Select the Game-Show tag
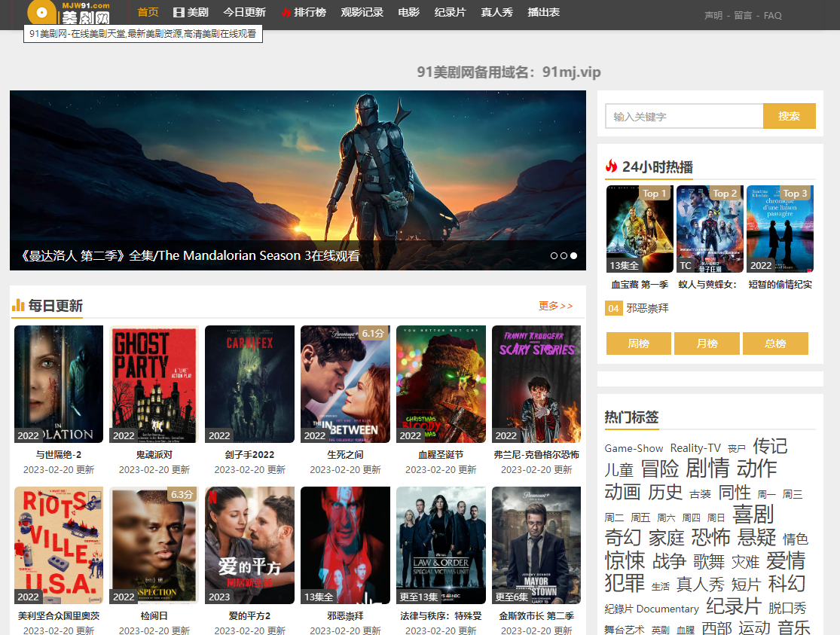This screenshot has height=635, width=840. tap(634, 448)
